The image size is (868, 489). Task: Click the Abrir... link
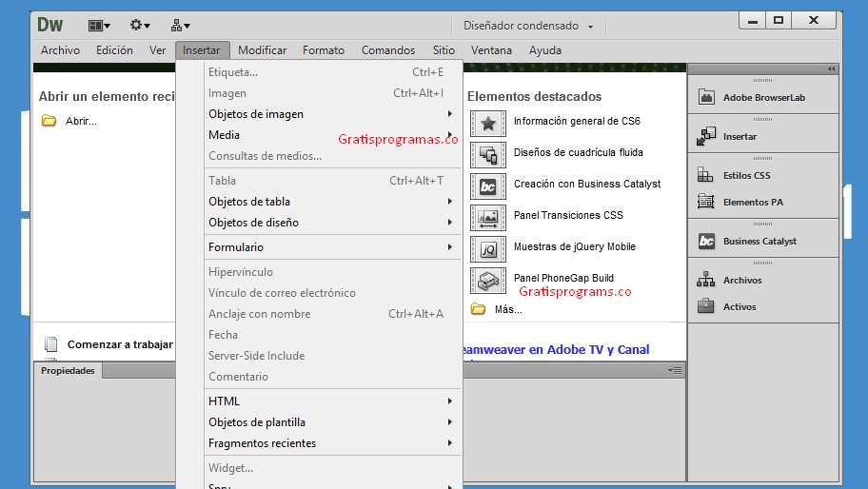pos(81,121)
